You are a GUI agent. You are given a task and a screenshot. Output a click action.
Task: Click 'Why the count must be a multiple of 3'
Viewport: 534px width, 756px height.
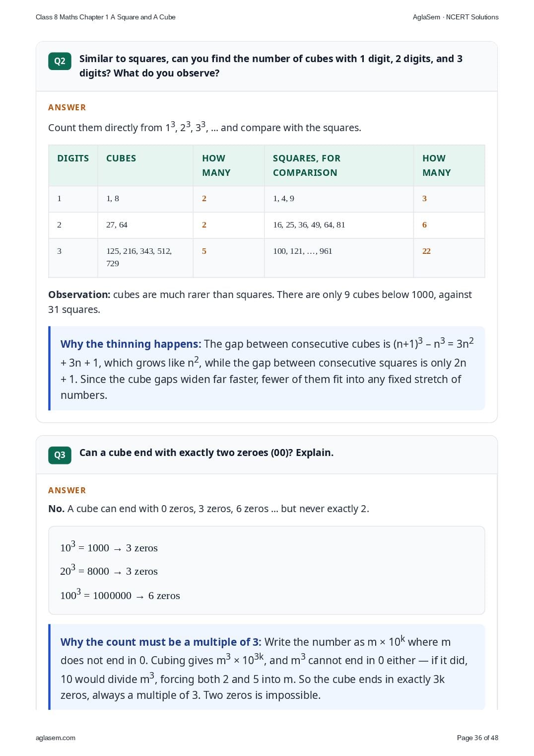click(x=161, y=642)
